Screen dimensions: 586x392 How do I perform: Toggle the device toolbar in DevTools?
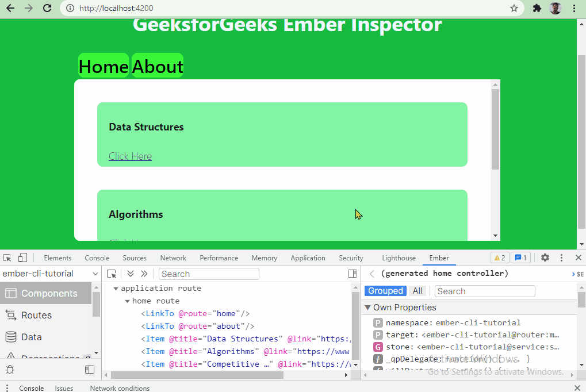[23, 258]
